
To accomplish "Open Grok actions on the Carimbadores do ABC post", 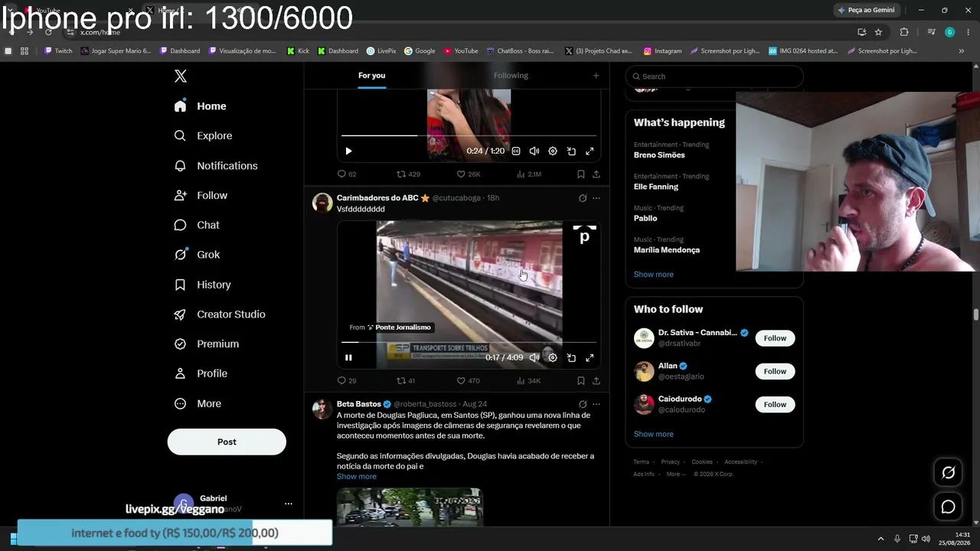I will coord(583,198).
